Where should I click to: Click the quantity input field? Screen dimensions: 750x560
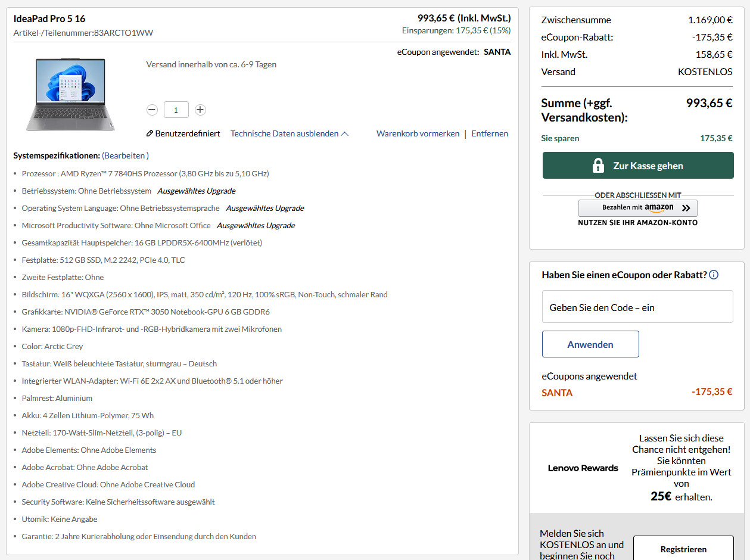pyautogui.click(x=176, y=110)
